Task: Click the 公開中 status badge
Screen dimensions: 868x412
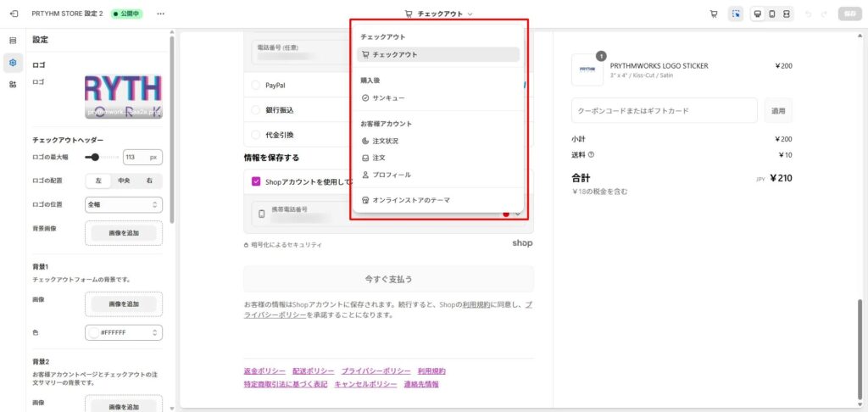Action: (x=126, y=14)
